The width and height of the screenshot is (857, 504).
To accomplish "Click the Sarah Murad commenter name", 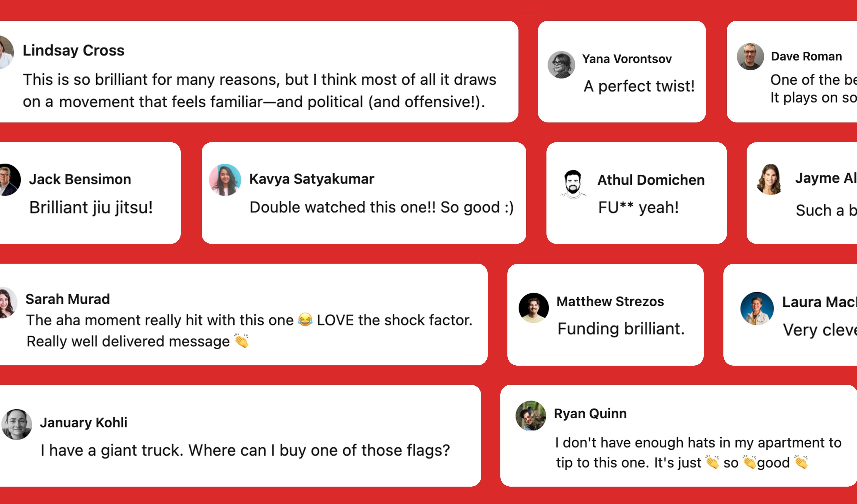I will pyautogui.click(x=68, y=299).
